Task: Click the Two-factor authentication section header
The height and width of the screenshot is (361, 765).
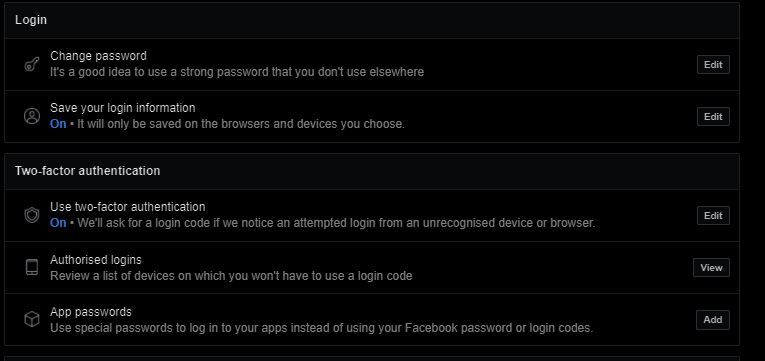Action: coord(87,171)
